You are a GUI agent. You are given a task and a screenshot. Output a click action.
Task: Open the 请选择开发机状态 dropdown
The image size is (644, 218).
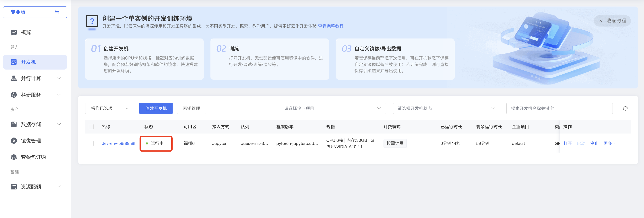coord(446,108)
